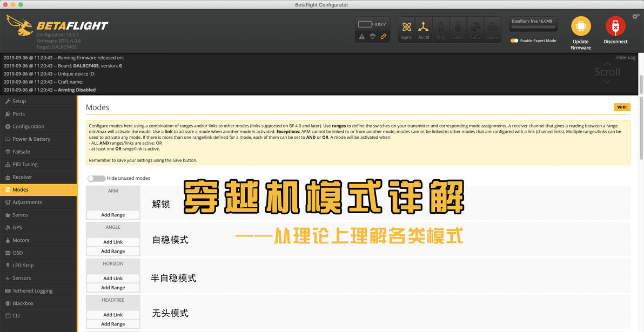The width and height of the screenshot is (644, 332).
Task: Click the link status icon under battery
Action: tap(383, 37)
